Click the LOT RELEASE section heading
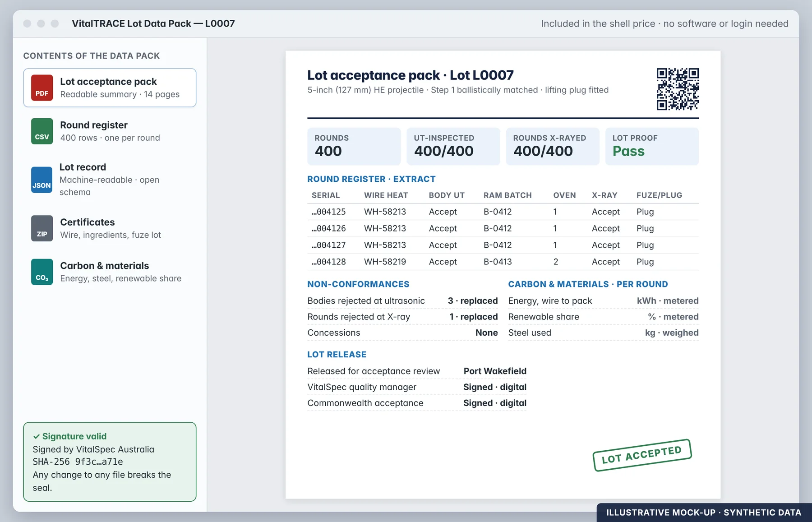 [x=337, y=355]
